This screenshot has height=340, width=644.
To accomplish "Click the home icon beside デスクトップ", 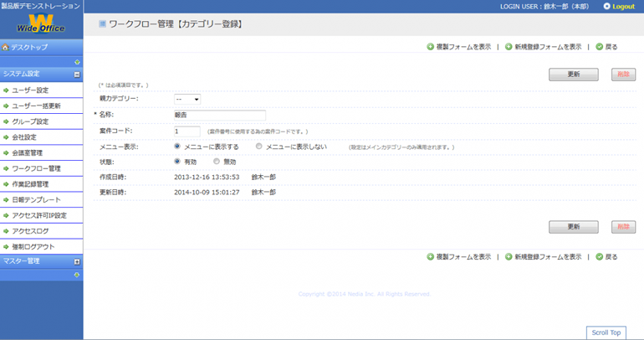I will [5, 47].
